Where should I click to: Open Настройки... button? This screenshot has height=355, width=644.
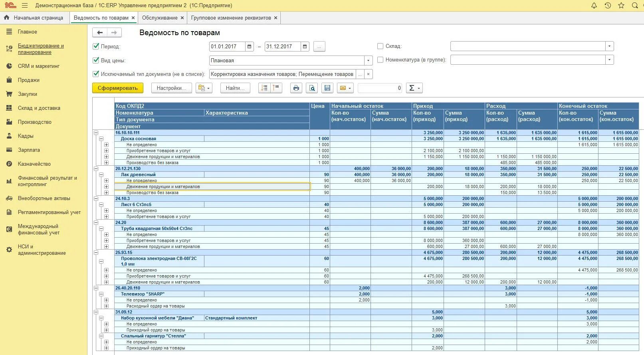tap(171, 88)
